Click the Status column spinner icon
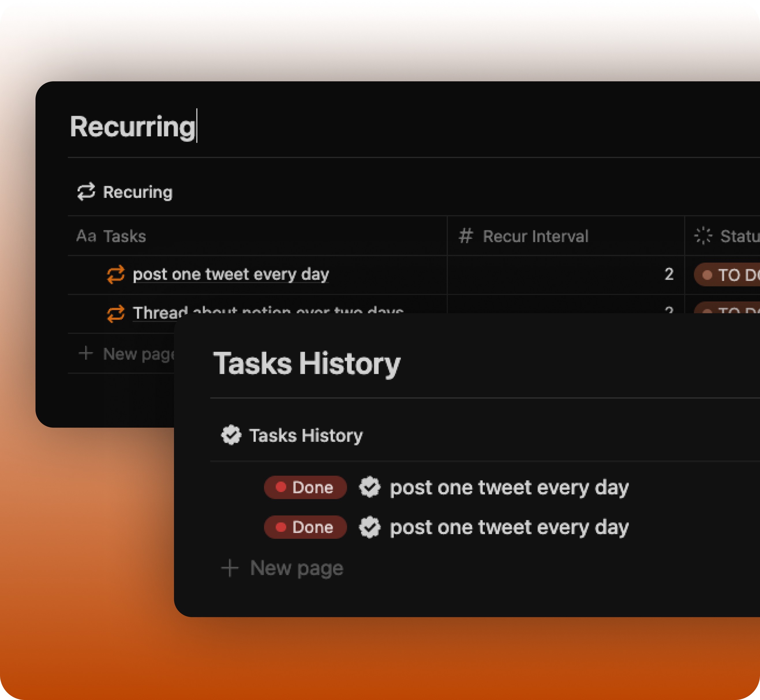The height and width of the screenshot is (700, 760). coord(703,236)
